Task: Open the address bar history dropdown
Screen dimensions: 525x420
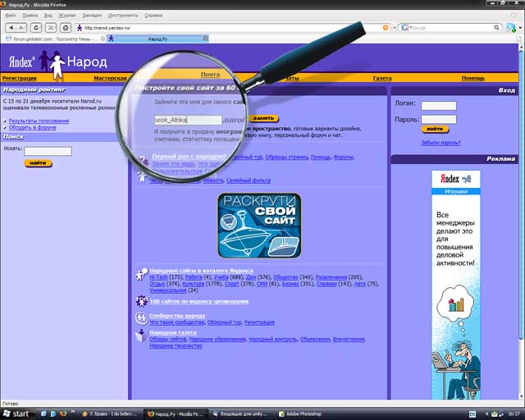Action: (x=395, y=28)
